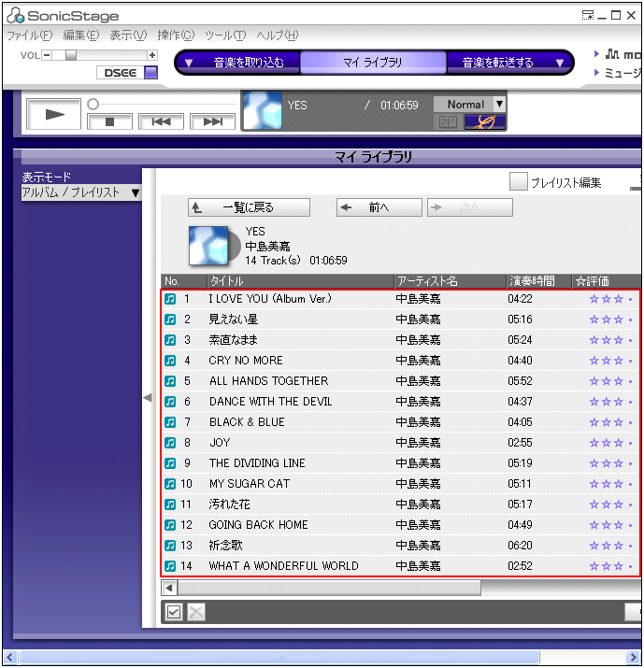Skip to previous track button

(x=161, y=121)
